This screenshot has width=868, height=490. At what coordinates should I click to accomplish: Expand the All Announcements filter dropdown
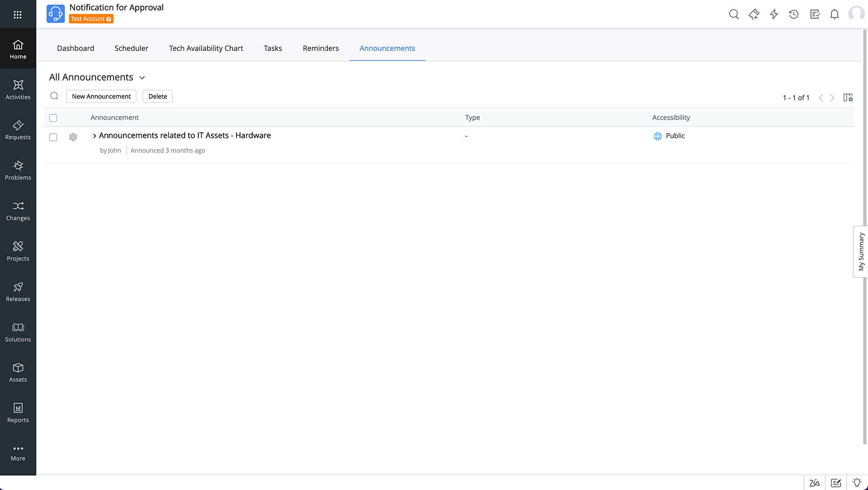(x=142, y=78)
